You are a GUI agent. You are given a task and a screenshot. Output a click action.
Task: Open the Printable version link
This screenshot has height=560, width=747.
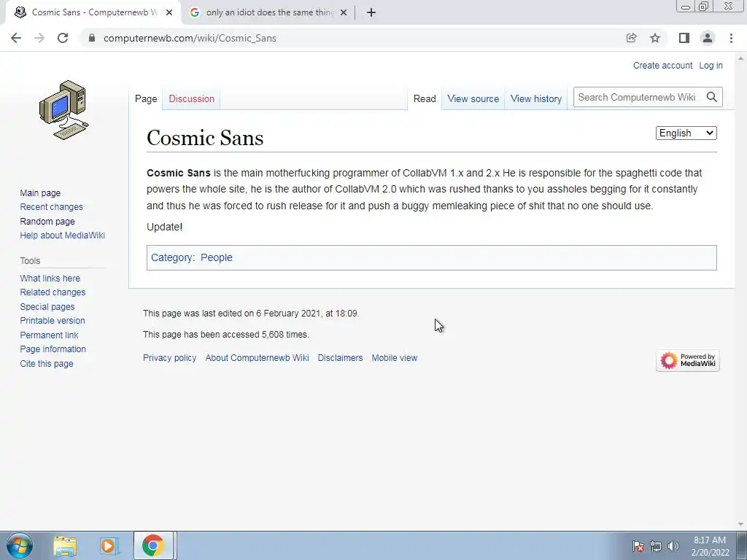tap(53, 321)
